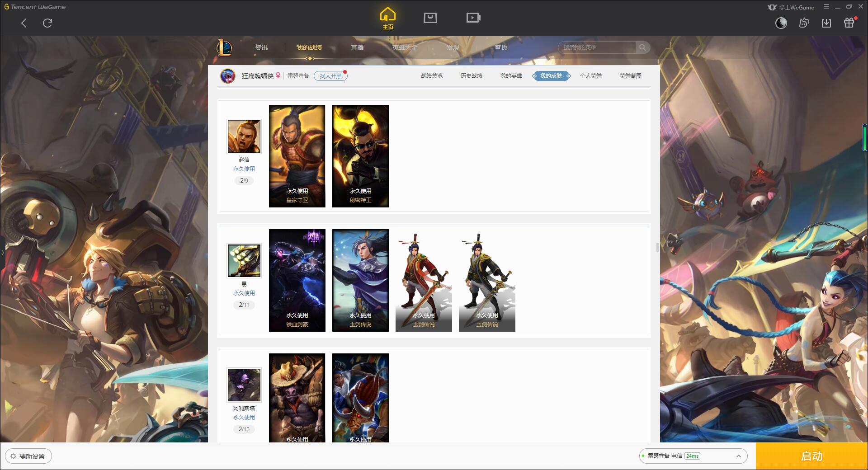Click the 狂扁蝙蝠侠 username
868x470 pixels.
pyautogui.click(x=258, y=76)
